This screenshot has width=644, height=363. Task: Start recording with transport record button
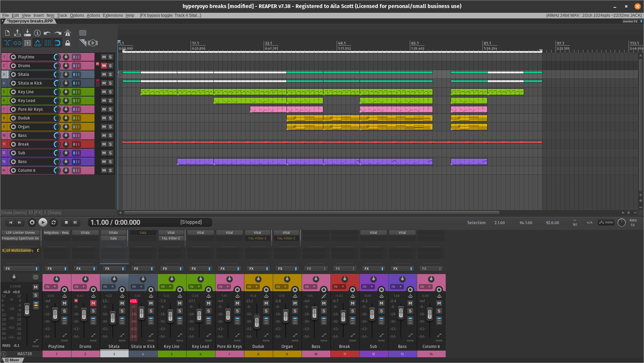[x=32, y=222]
